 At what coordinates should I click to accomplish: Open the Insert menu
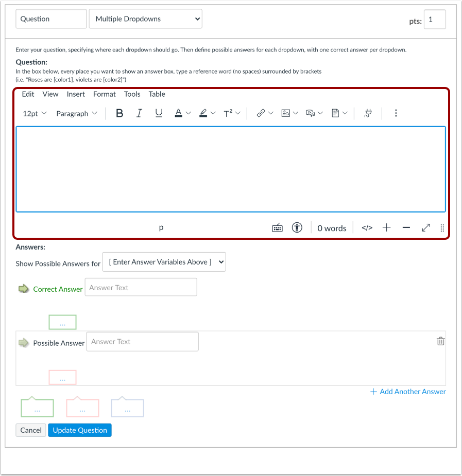tap(75, 94)
